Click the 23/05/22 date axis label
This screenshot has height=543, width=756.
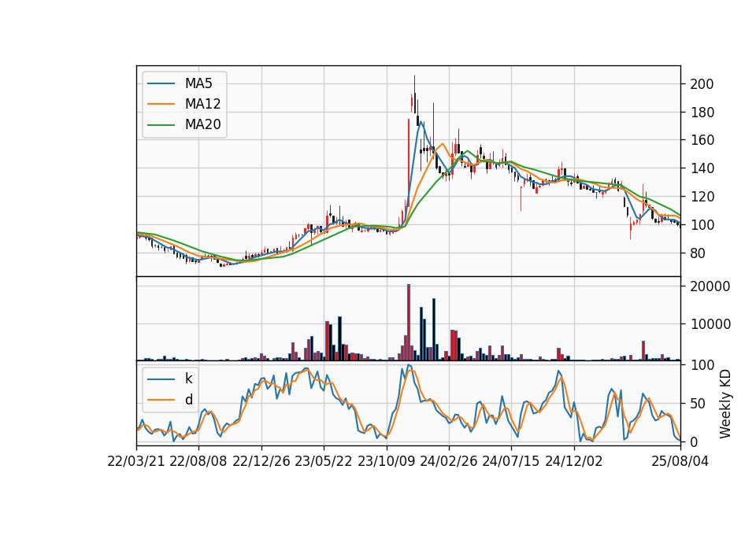tap(324, 461)
